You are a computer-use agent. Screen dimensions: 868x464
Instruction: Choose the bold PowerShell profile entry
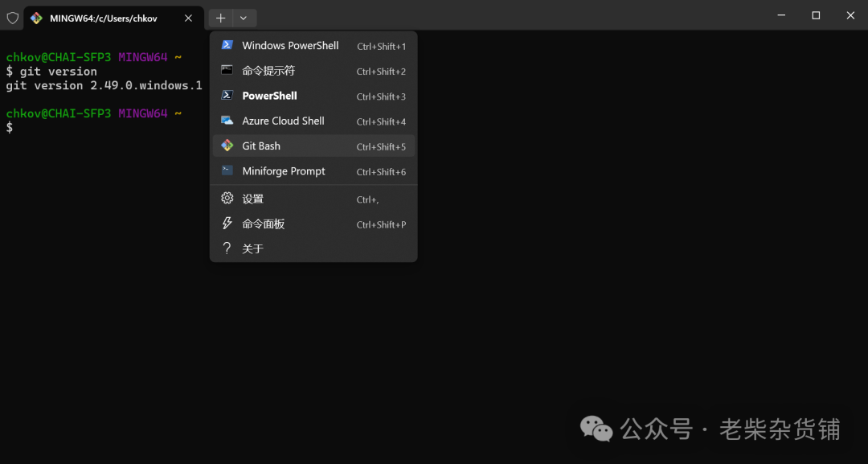[313, 96]
